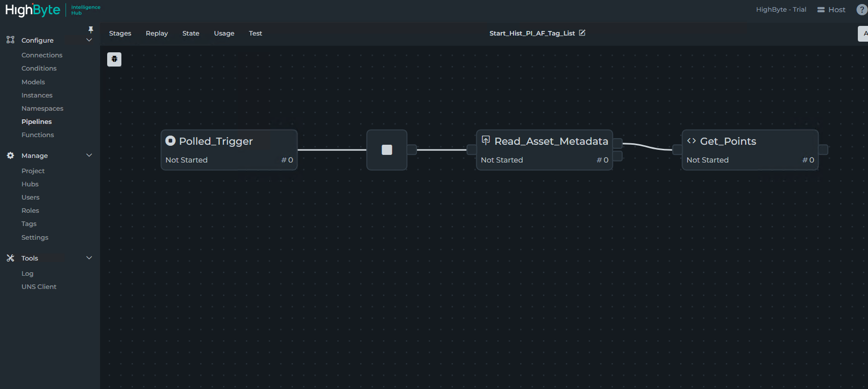The height and width of the screenshot is (389, 868).
Task: Collapse the Tools section chevron
Action: pyautogui.click(x=89, y=258)
